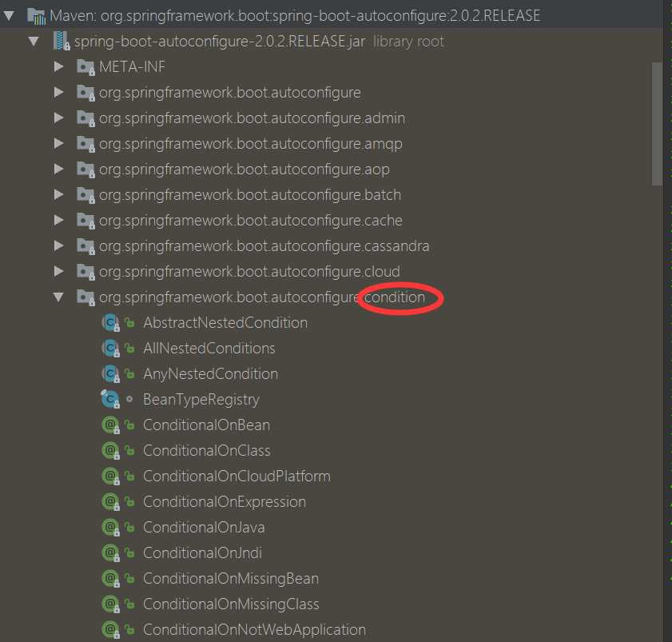
Task: Collapse the Maven spring-boot-autoconfigure library node
Action: [9, 16]
